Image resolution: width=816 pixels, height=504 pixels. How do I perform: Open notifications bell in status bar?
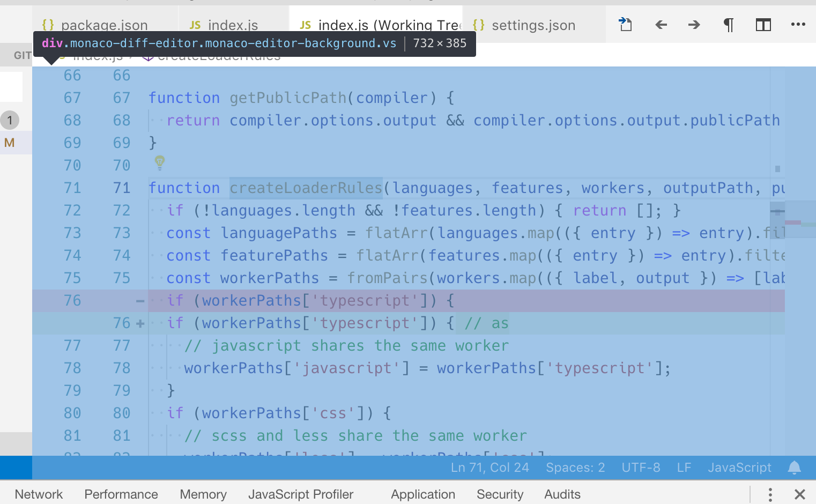tap(795, 468)
